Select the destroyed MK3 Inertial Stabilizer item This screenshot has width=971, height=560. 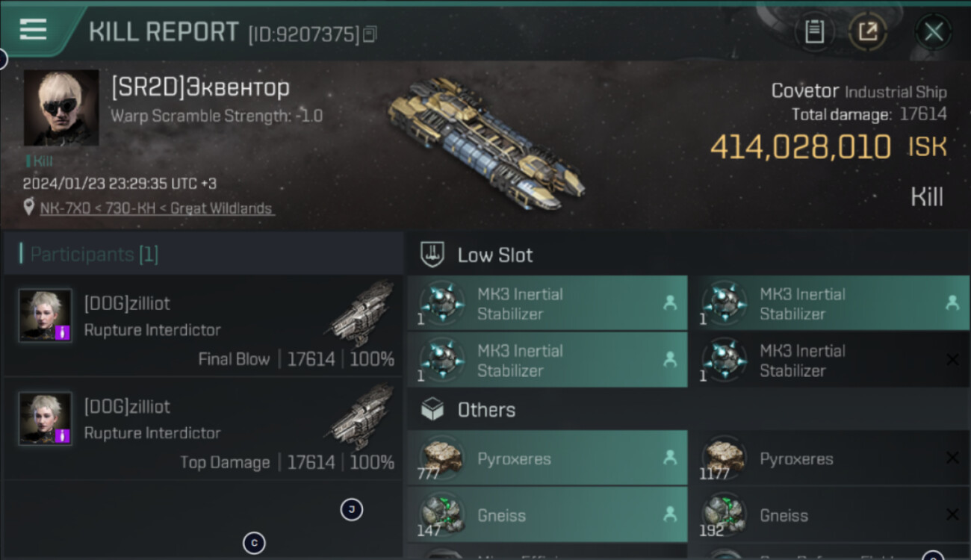click(x=829, y=361)
